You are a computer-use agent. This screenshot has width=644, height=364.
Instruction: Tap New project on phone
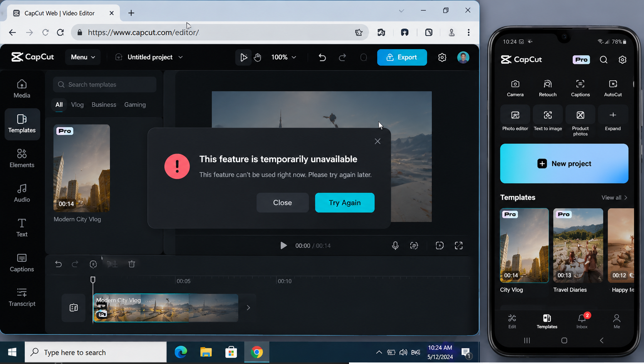coord(564,163)
